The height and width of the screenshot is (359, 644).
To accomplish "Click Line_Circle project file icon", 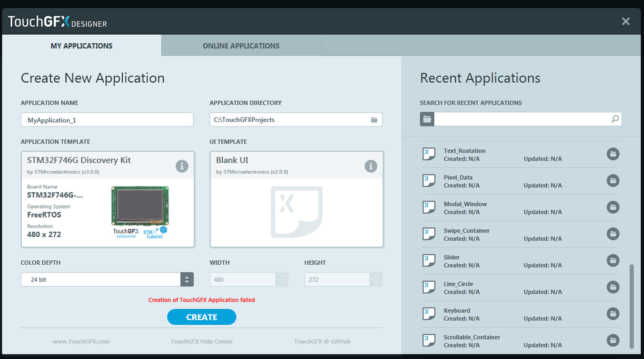I will tap(428, 287).
